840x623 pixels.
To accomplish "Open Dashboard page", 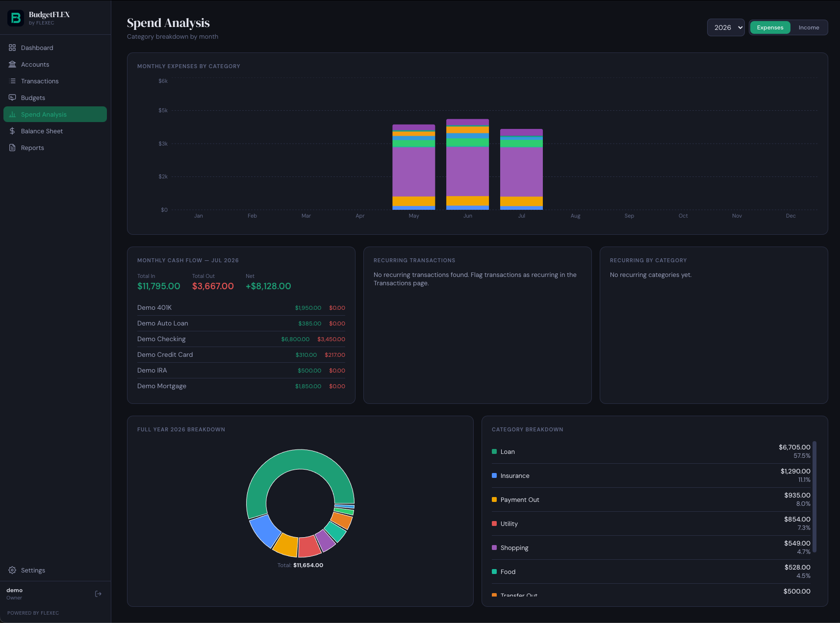I will [x=55, y=48].
